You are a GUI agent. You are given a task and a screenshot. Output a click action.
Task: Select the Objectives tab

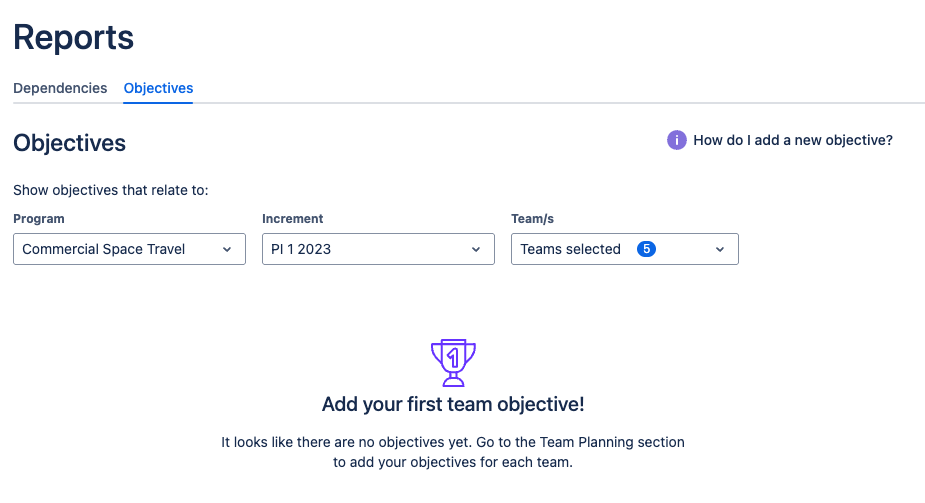[158, 88]
